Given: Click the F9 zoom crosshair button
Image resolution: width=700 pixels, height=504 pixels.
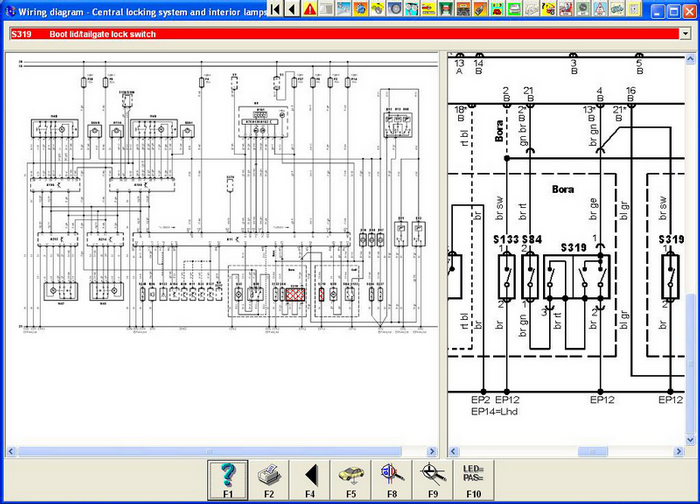Looking at the screenshot, I should pyautogui.click(x=432, y=479).
